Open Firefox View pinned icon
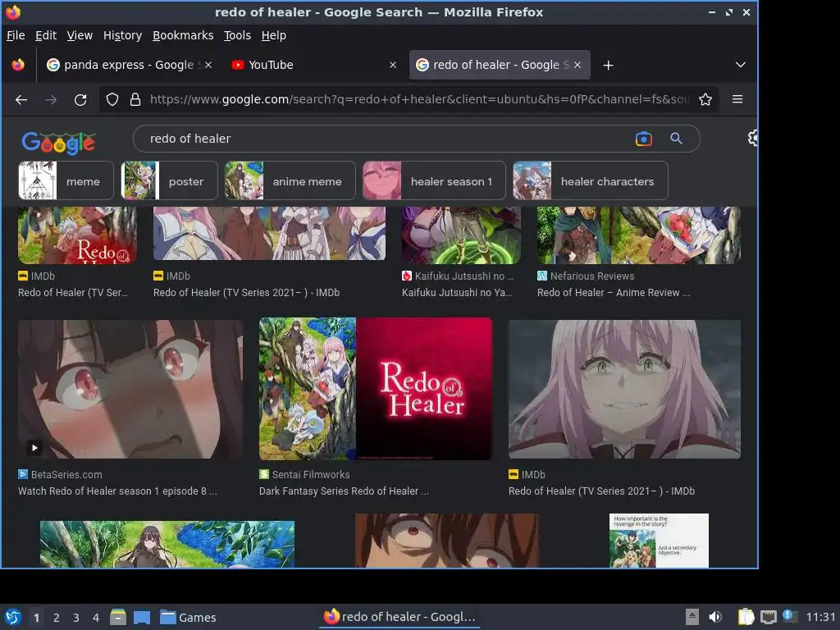Screen dimensions: 840x630 coord(18,65)
